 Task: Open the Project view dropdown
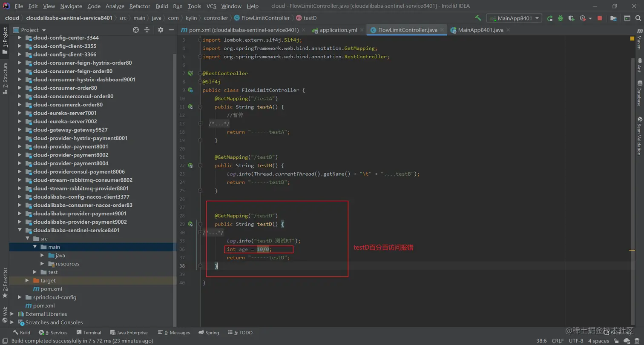30,30
